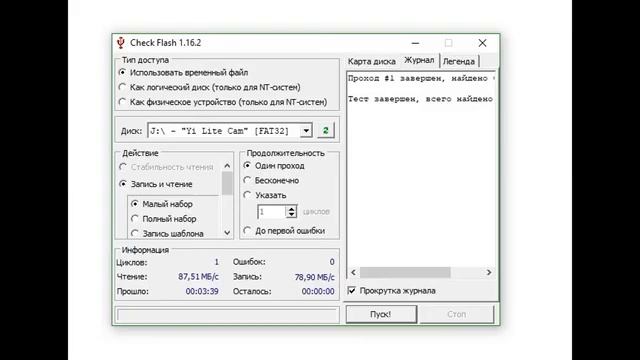Screen dimensions: 640x360
Task: Click the action list scrollbar thumb
Action: point(227,183)
